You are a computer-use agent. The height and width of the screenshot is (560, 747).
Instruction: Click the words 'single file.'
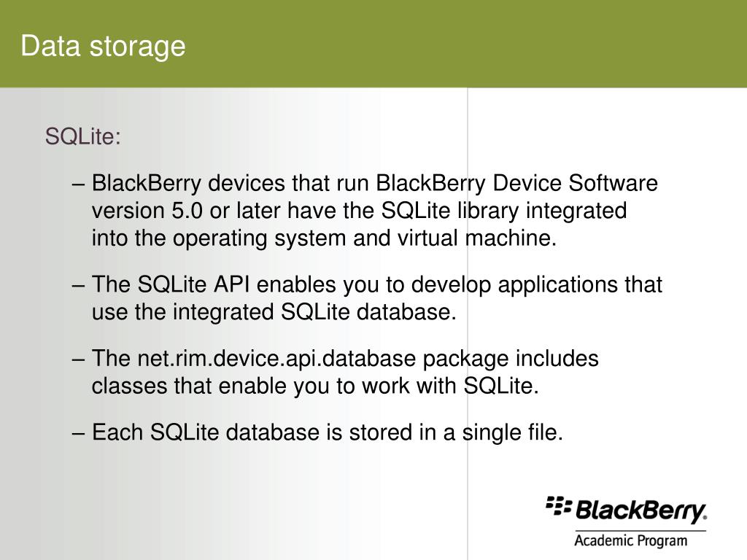tap(513, 432)
